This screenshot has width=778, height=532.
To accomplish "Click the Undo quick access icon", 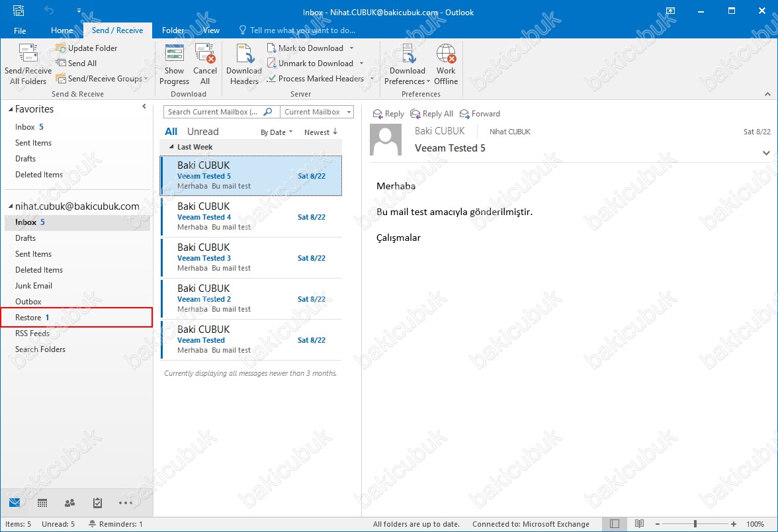I will coord(49,10).
